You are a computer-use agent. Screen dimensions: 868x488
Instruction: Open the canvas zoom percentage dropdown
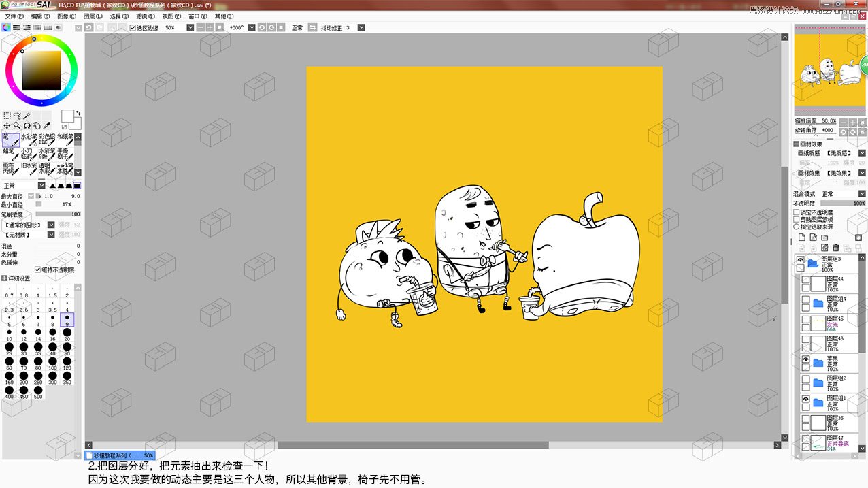(190, 27)
